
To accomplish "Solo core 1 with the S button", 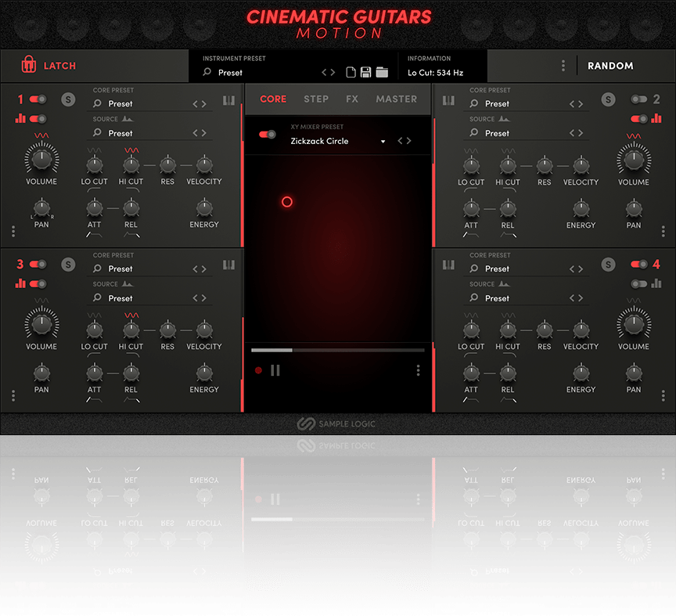I will pos(68,99).
